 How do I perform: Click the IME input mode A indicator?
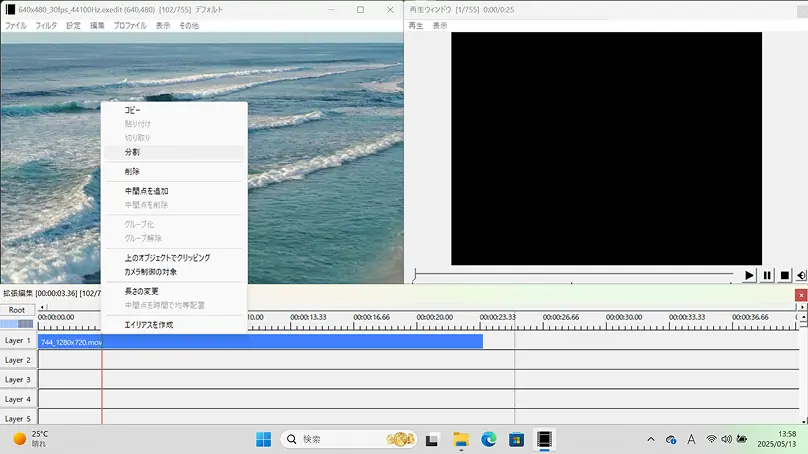click(691, 440)
